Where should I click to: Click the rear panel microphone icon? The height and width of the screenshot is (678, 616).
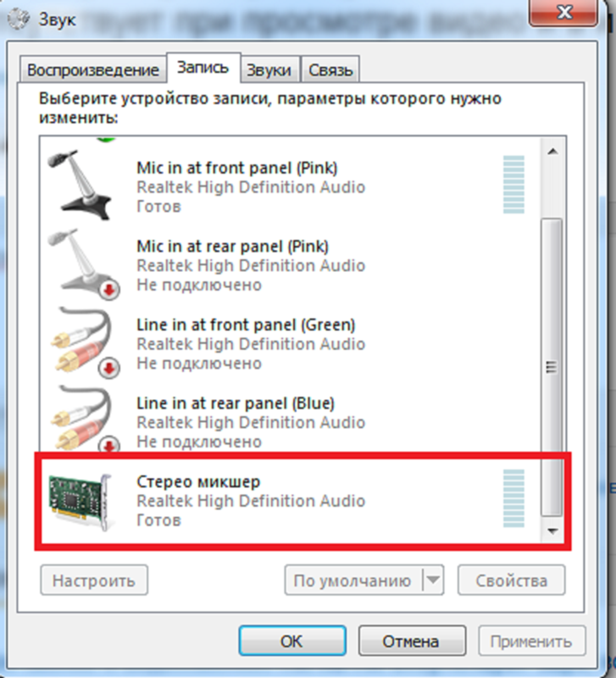(x=83, y=264)
